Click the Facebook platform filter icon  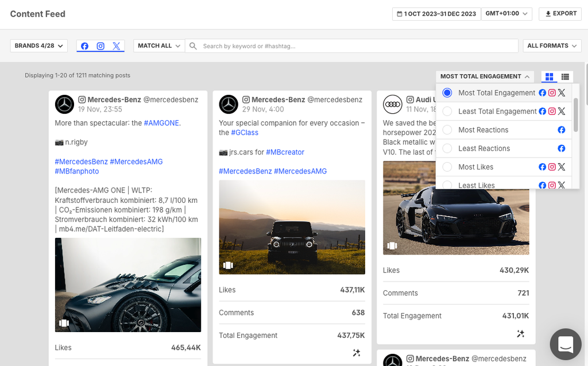click(84, 46)
